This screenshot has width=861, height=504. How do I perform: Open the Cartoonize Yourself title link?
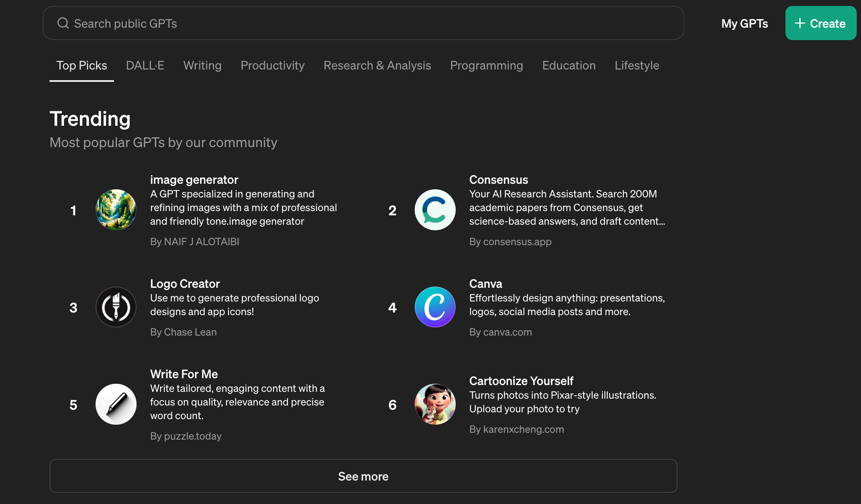[521, 381]
